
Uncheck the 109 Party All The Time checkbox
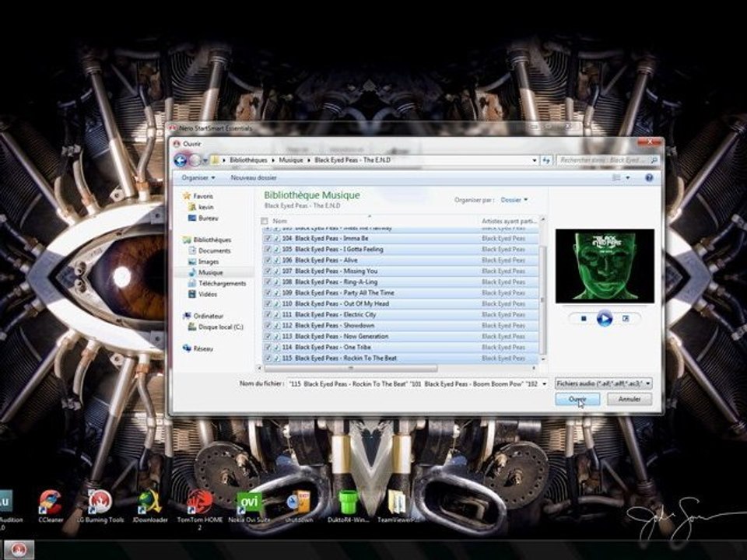(268, 293)
